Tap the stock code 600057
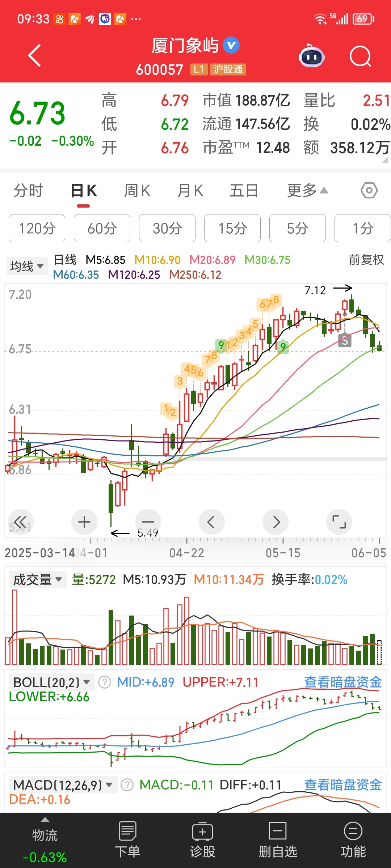The image size is (391, 868). point(160,69)
